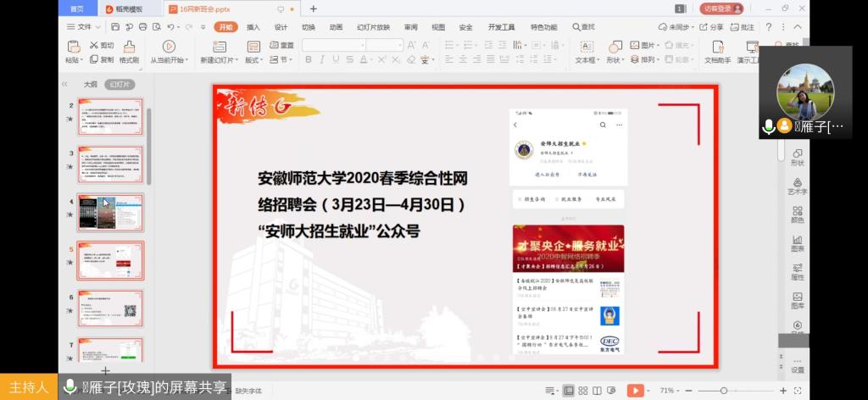The image size is (868, 400).
Task: Click the 分享 share button
Action: 712,27
